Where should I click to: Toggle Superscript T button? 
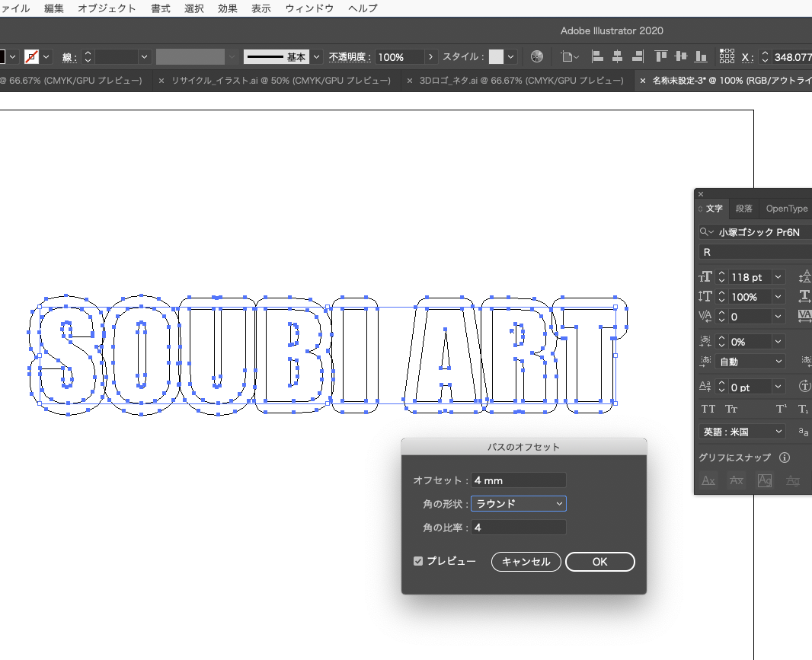(x=782, y=409)
